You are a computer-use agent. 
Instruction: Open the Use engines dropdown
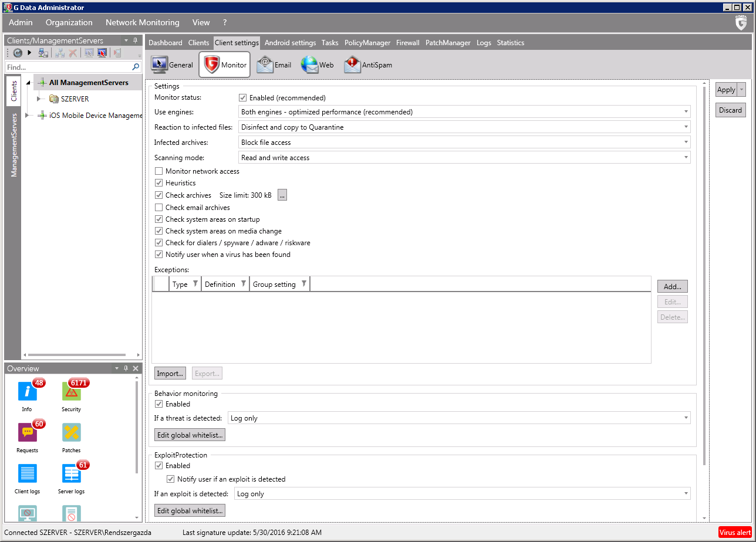464,112
